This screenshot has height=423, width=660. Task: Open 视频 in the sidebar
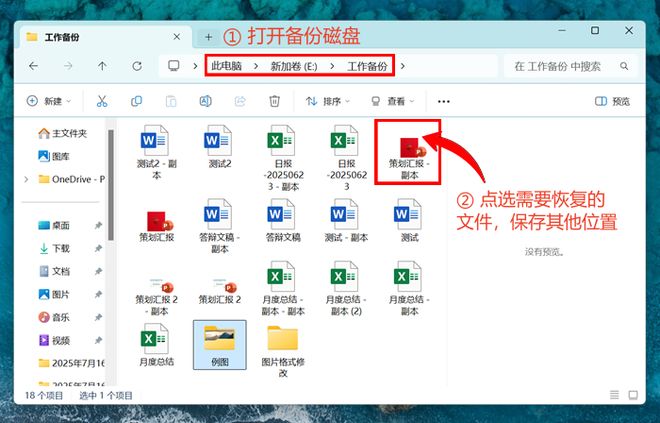[54, 340]
